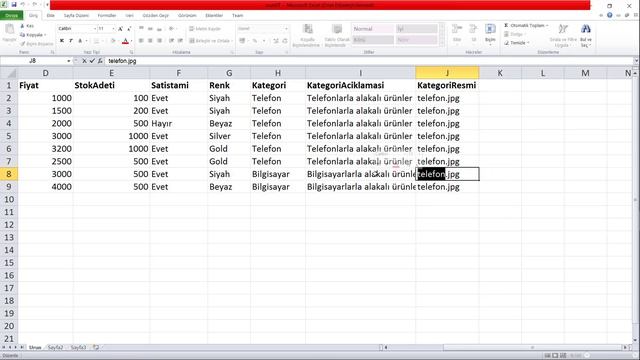Select row header 5
Viewport: 640px width, 360px height.
coord(9,136)
